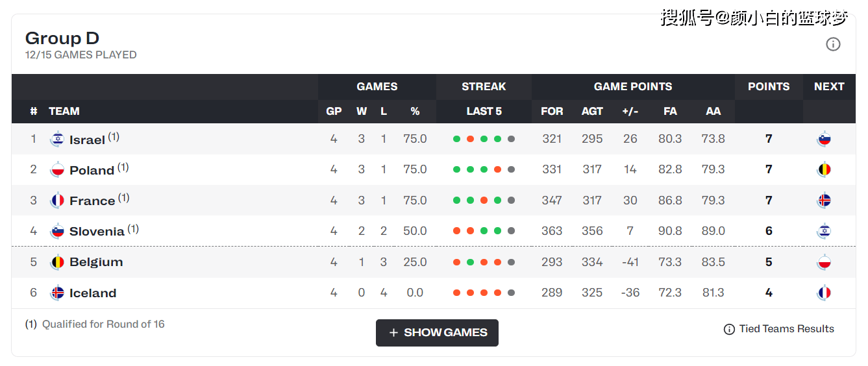Screen dimensions: 868x366
Task: Click the Belgium team name
Action: (x=96, y=262)
